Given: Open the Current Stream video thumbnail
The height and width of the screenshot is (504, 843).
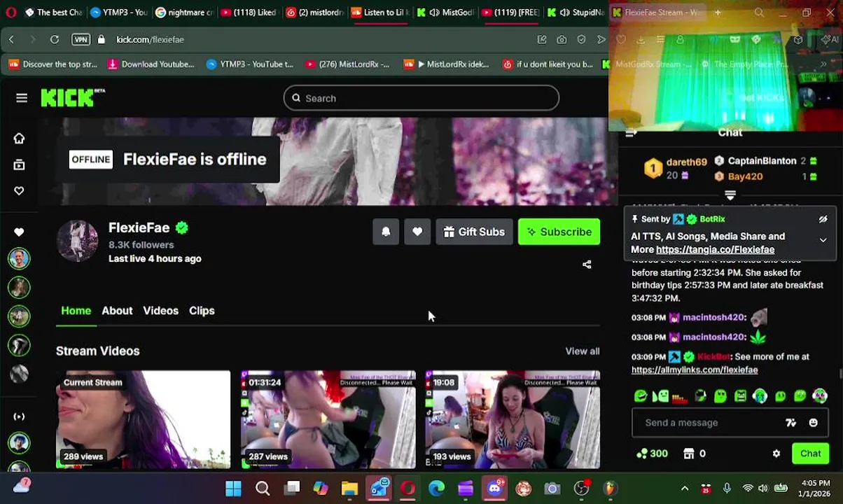Looking at the screenshot, I should coord(143,419).
